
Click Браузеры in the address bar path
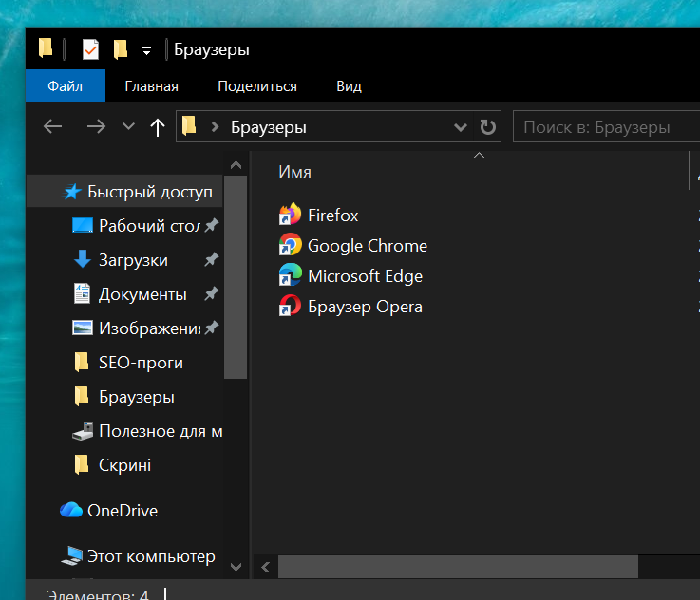click(268, 127)
